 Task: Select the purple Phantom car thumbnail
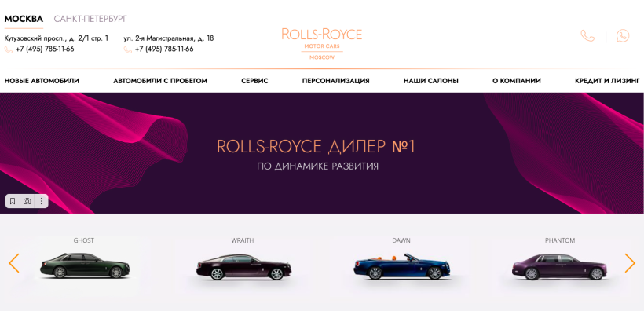click(x=560, y=267)
